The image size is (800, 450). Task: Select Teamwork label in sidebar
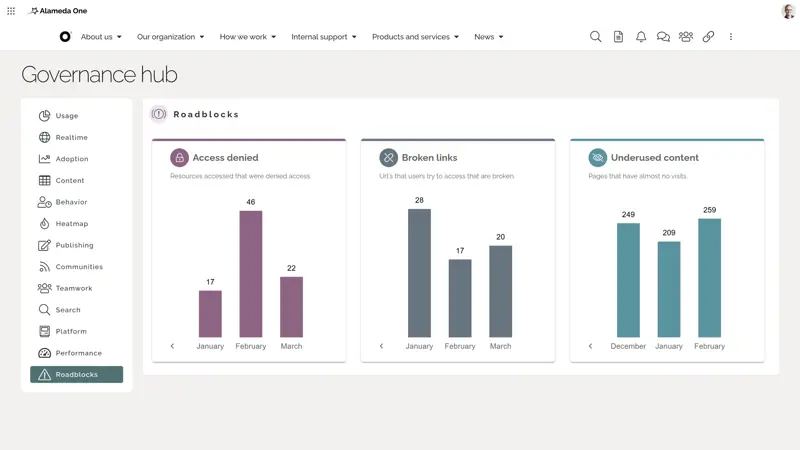[x=74, y=288]
